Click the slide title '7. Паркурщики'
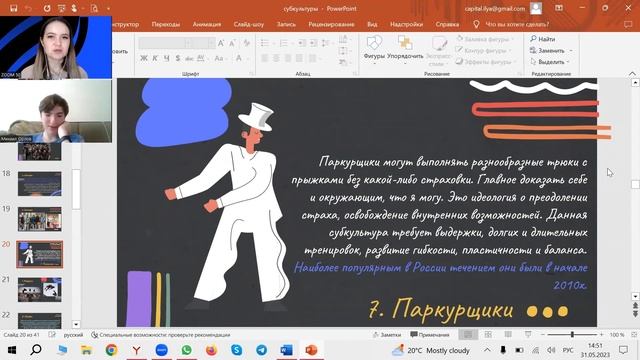The image size is (640, 360). tap(441, 309)
